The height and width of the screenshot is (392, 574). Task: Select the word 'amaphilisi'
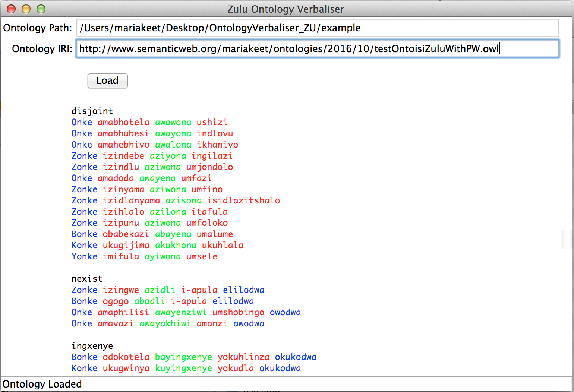(123, 313)
